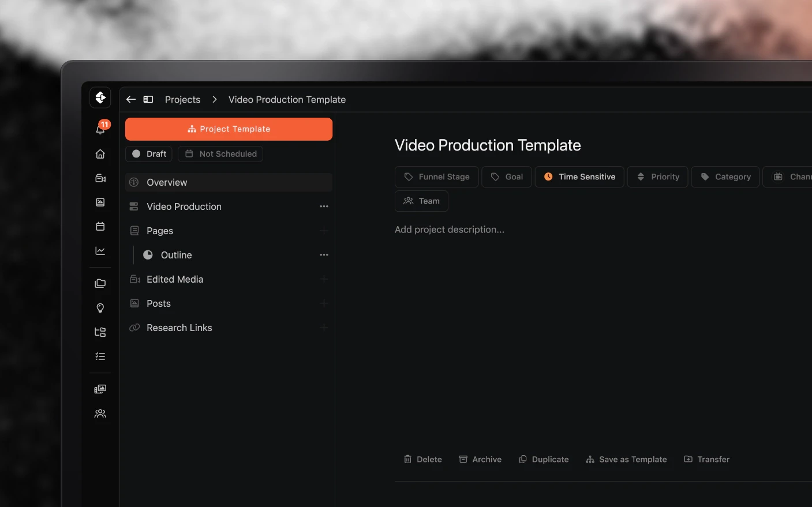
Task: Add a new page with plus
Action: pos(324,231)
